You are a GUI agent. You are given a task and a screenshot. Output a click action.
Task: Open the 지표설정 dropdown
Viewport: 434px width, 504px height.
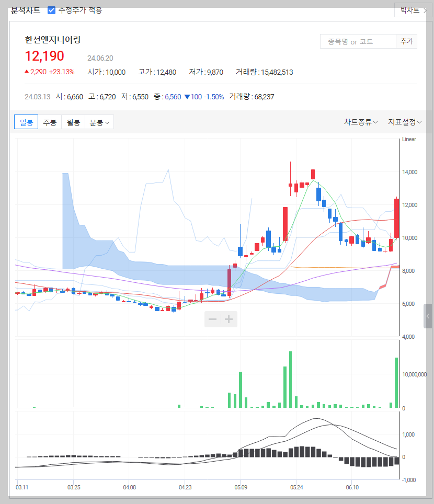click(405, 122)
